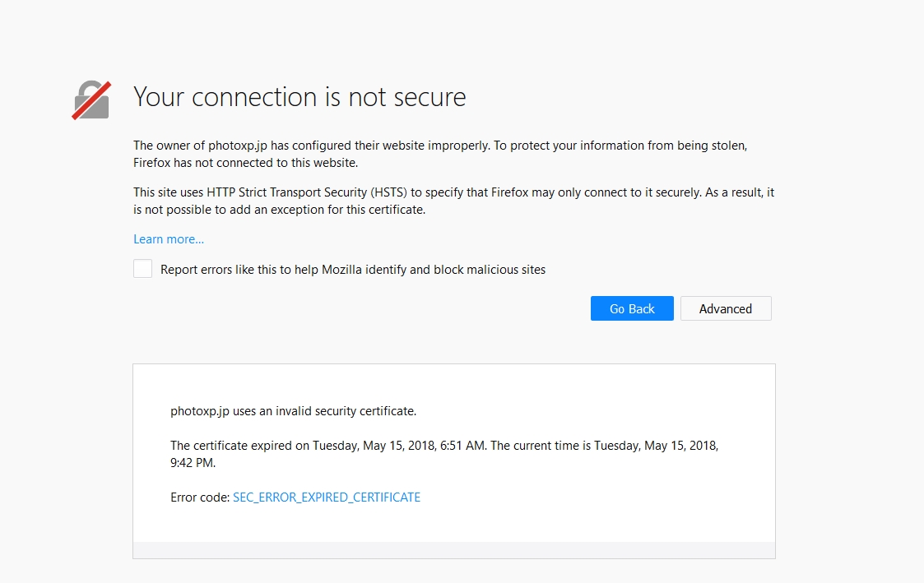Image resolution: width=924 pixels, height=583 pixels.
Task: Open the "Learn more…" link
Action: [x=169, y=239]
